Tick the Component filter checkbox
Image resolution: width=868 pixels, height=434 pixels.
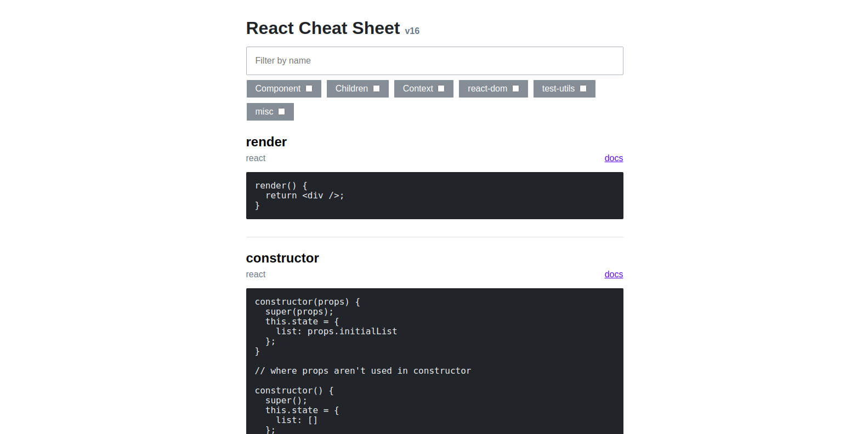point(309,89)
